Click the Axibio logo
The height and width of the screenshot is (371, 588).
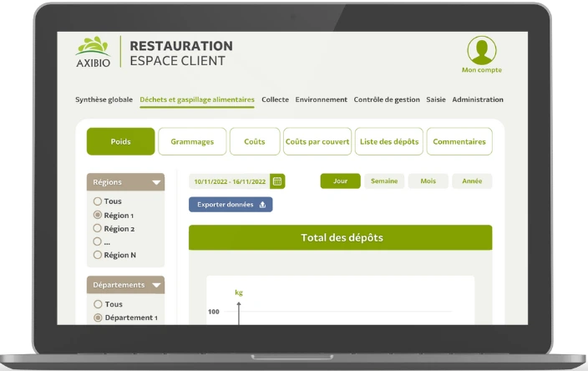tap(93, 52)
